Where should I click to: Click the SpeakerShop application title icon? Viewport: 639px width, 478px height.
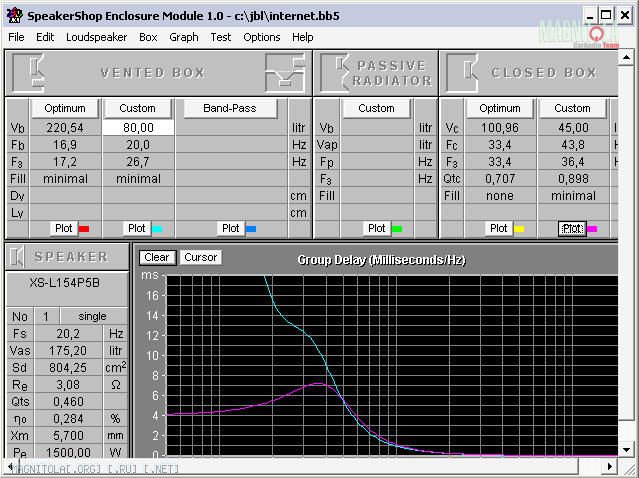point(14,16)
